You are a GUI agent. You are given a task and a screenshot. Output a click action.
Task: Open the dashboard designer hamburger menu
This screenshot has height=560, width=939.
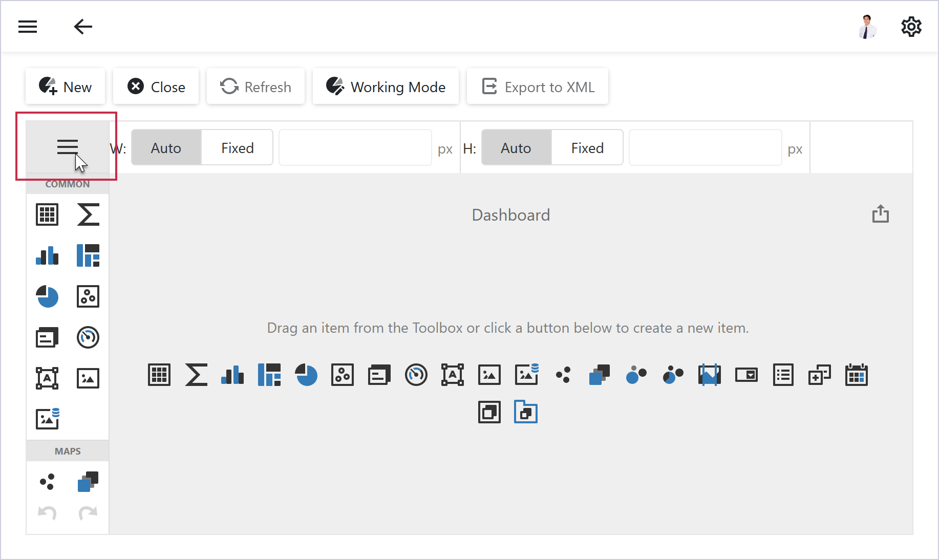click(x=67, y=147)
